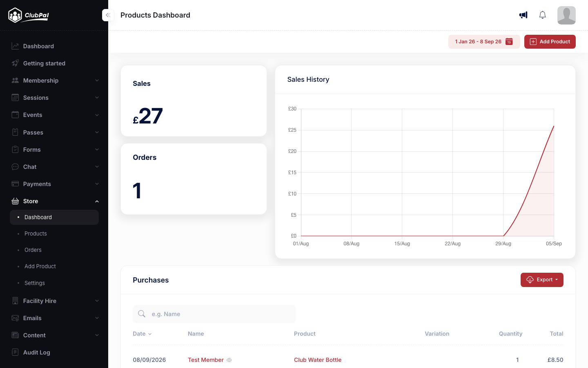588x368 pixels.
Task: Expand the Sessions menu chevron
Action: click(x=97, y=98)
